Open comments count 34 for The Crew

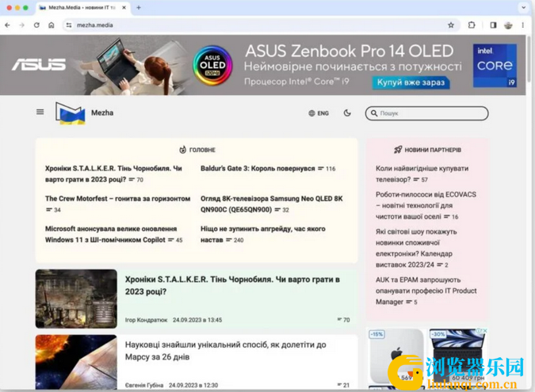tap(53, 210)
